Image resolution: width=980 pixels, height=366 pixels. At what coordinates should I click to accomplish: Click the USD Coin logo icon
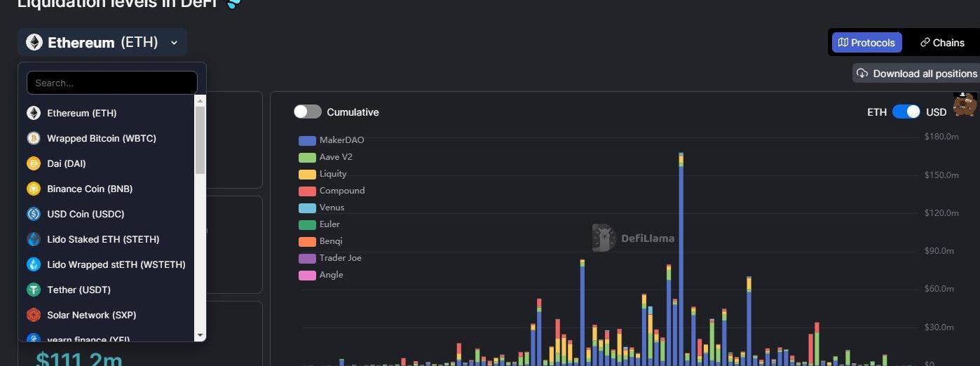pos(34,214)
